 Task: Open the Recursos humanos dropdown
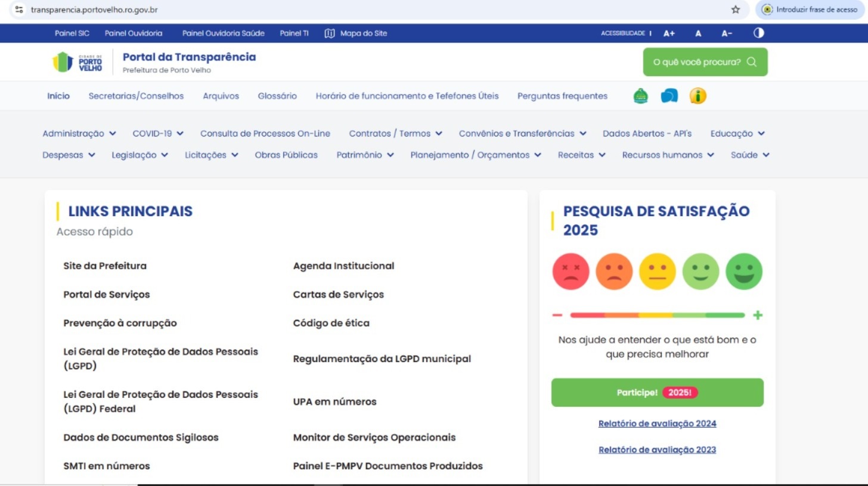pos(668,155)
